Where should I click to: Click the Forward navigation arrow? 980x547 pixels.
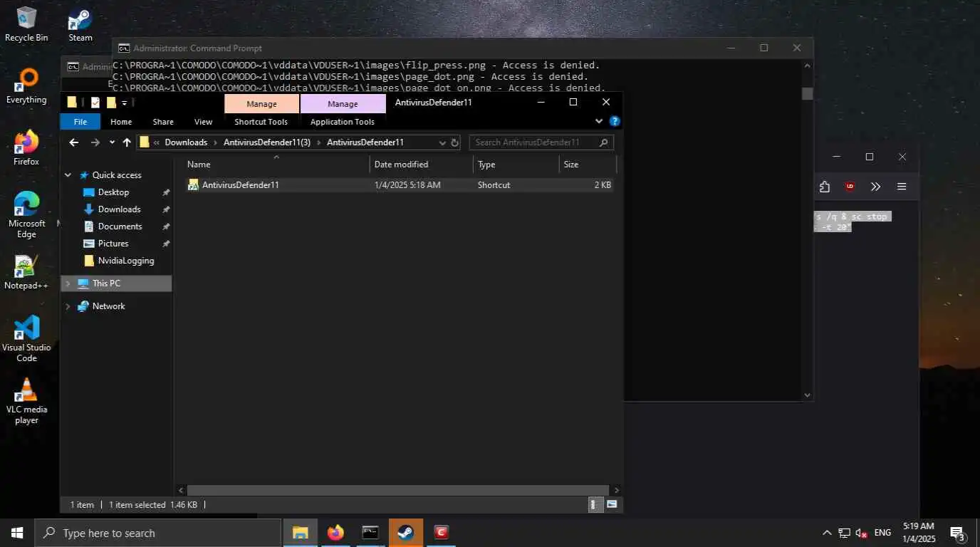click(x=95, y=142)
